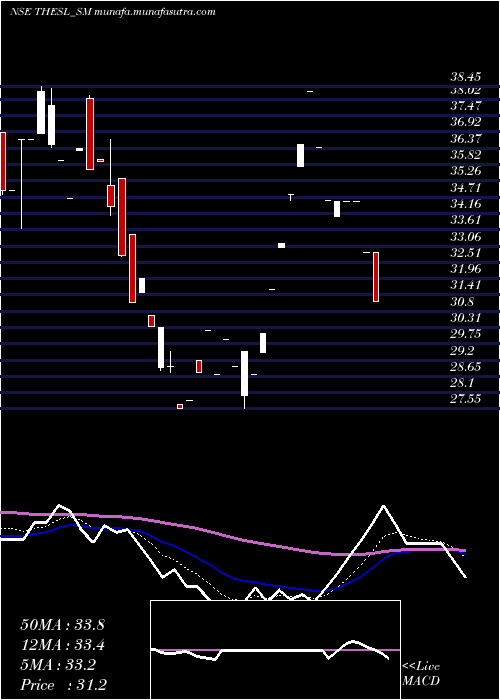Click the Price : 31.2 readout

pos(63,685)
